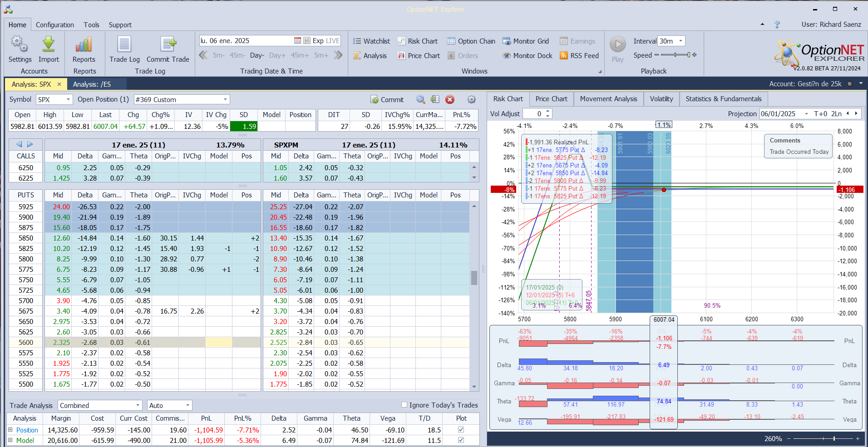This screenshot has width=868, height=447.
Task: Click the help question mark icon
Action: coord(777,25)
